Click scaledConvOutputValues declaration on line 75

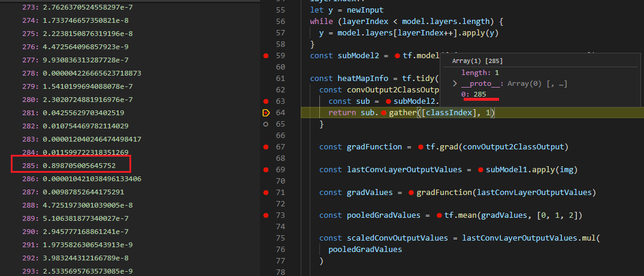point(398,238)
